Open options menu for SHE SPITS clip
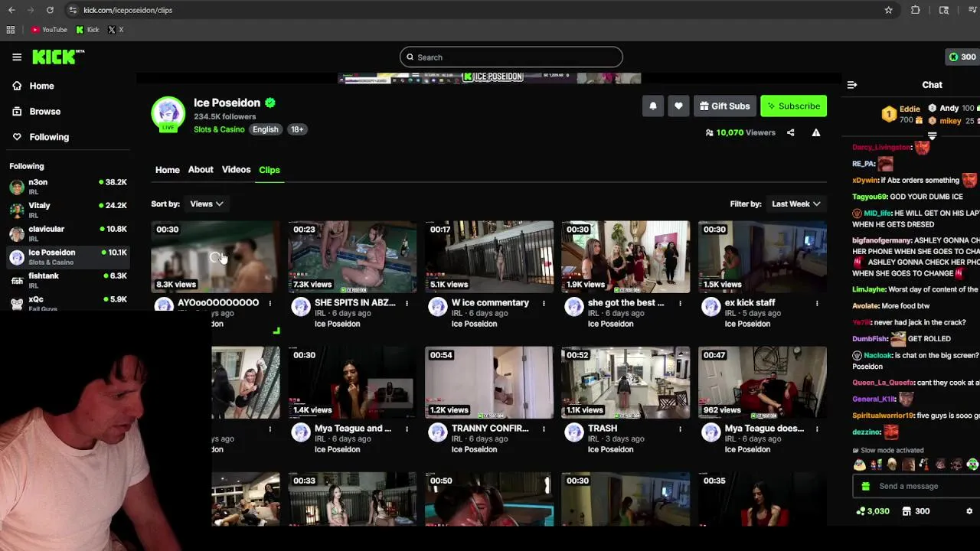The image size is (980, 551). (407, 304)
